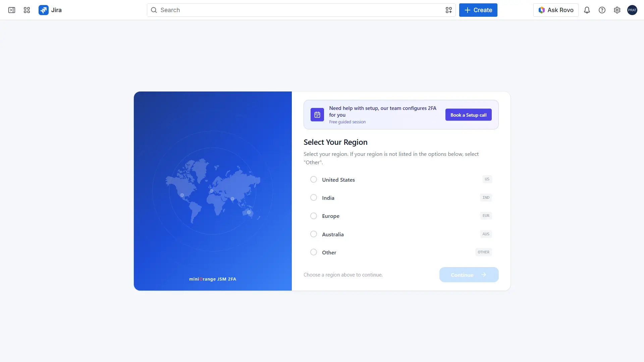Select the Europe radio button

pos(314,216)
